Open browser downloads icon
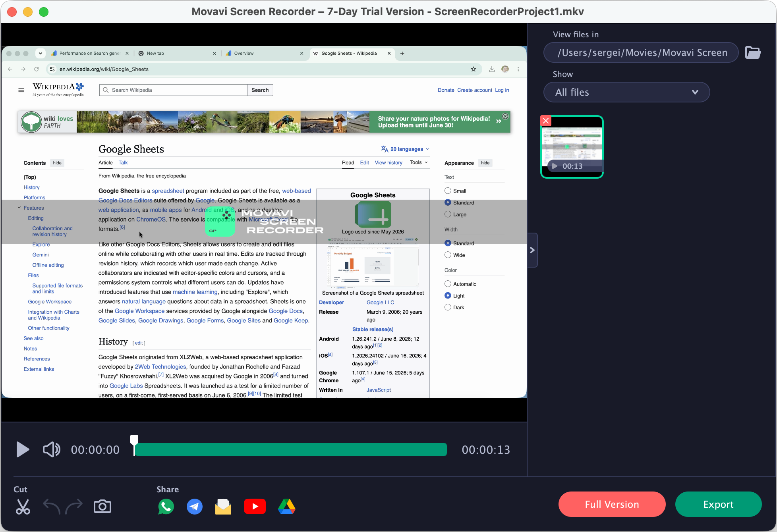Viewport: 777px width, 532px height. pos(492,69)
